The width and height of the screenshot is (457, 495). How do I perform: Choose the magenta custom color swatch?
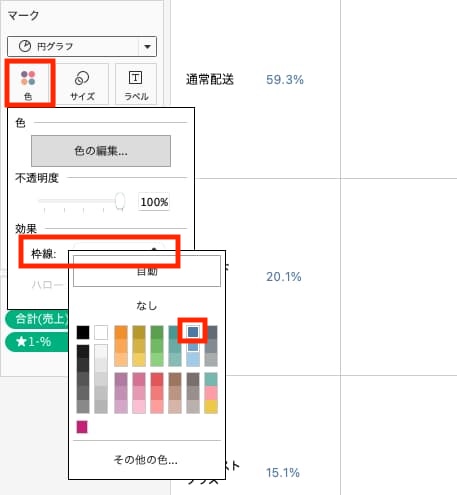tap(82, 427)
